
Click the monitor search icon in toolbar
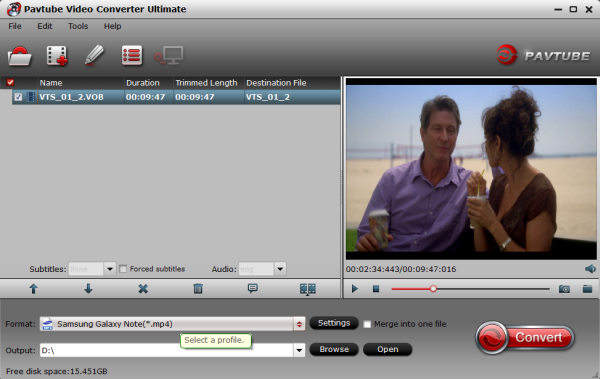169,56
